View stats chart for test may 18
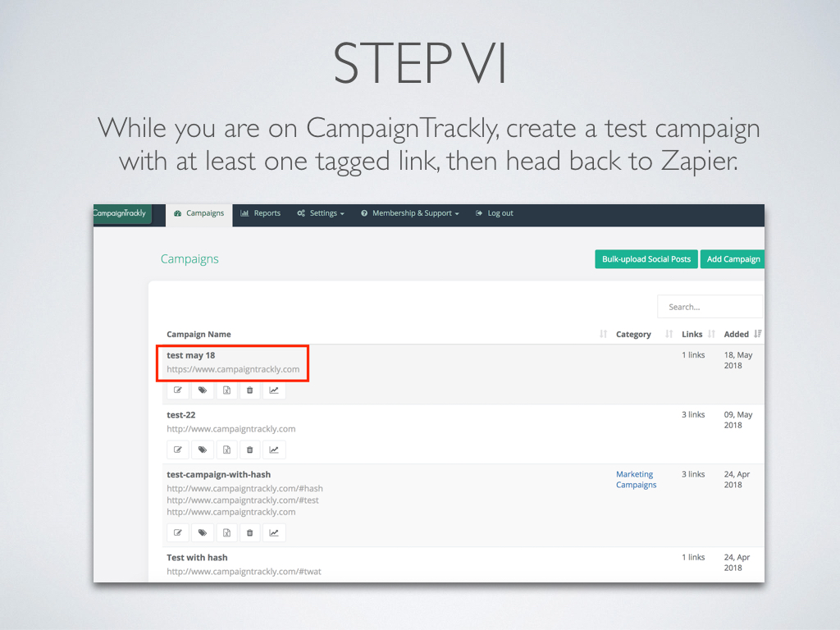840x630 pixels. coord(274,390)
